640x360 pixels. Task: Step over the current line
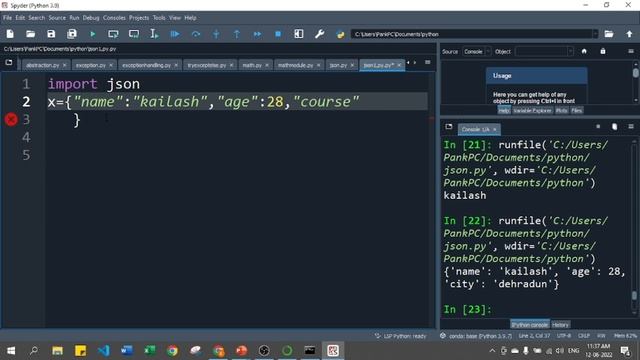[196, 34]
